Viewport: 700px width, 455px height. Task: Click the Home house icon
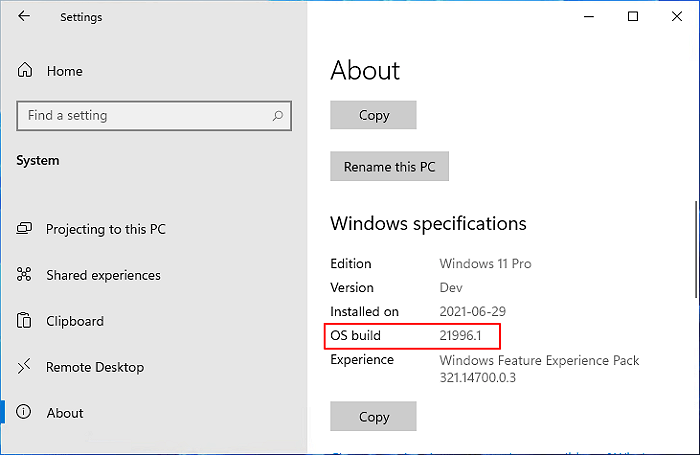(x=26, y=71)
